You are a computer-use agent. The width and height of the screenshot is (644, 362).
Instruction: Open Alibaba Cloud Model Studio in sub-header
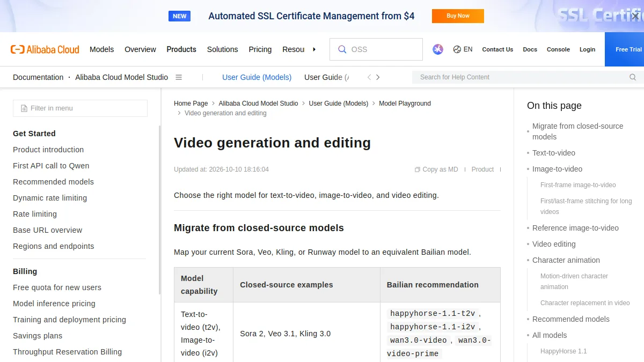tap(121, 77)
